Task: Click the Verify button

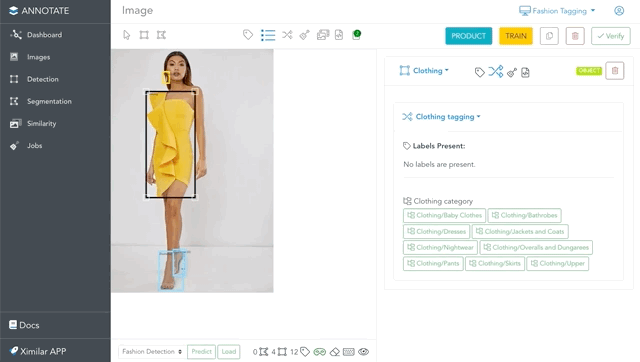Action: (611, 36)
